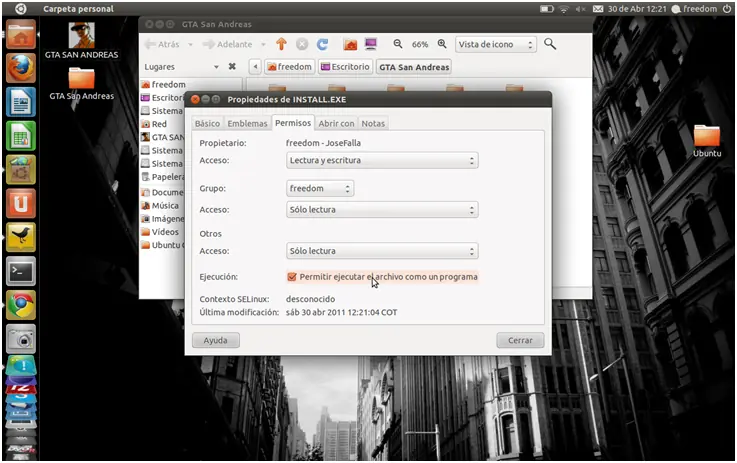Open the Firefox browser from launcher

click(x=21, y=68)
